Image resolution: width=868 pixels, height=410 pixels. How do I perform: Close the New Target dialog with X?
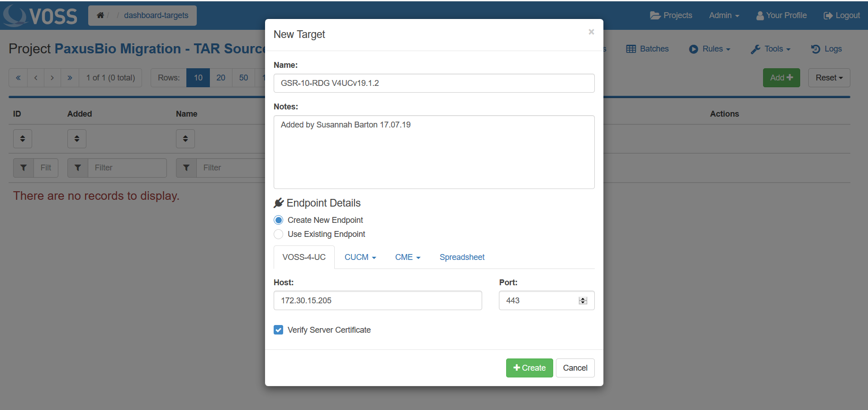591,32
